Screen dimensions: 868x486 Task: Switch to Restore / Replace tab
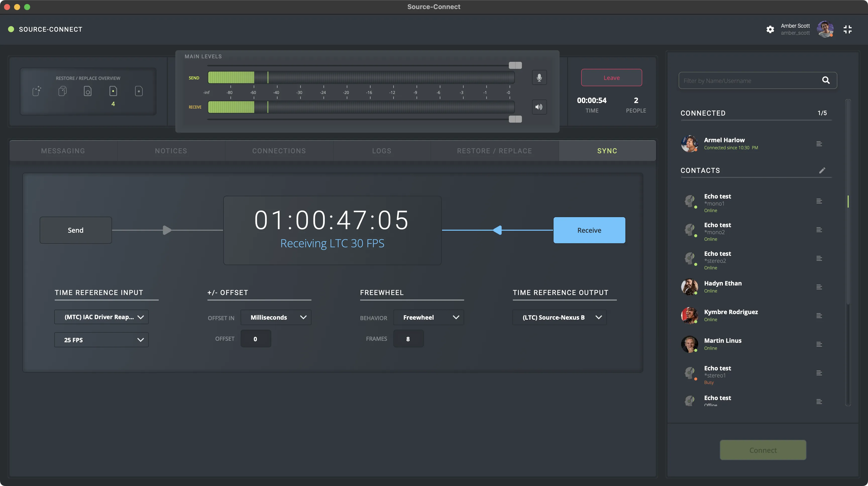tap(495, 151)
